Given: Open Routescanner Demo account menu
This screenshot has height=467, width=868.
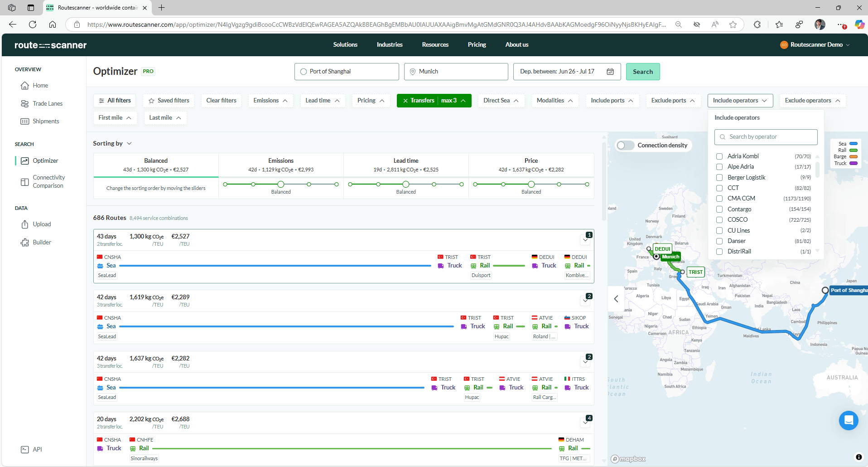Looking at the screenshot, I should [815, 45].
